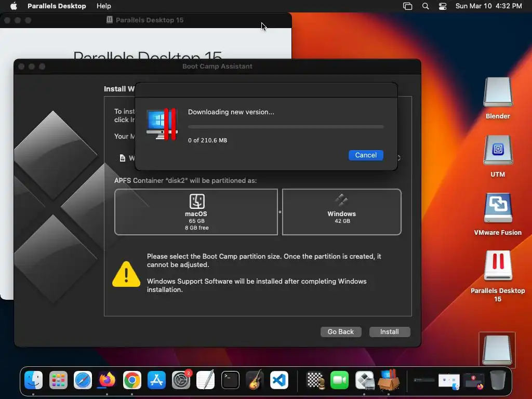Open the Parallels Desktop menu
This screenshot has width=532, height=399.
point(57,6)
